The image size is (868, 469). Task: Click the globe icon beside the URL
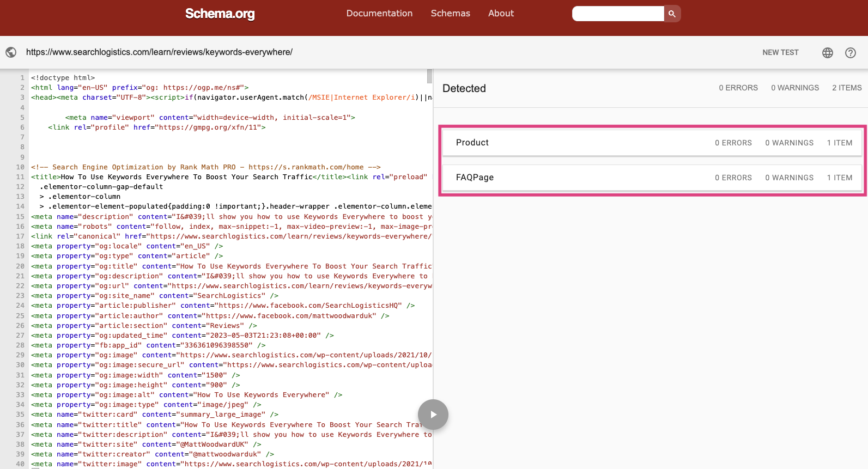coord(11,52)
